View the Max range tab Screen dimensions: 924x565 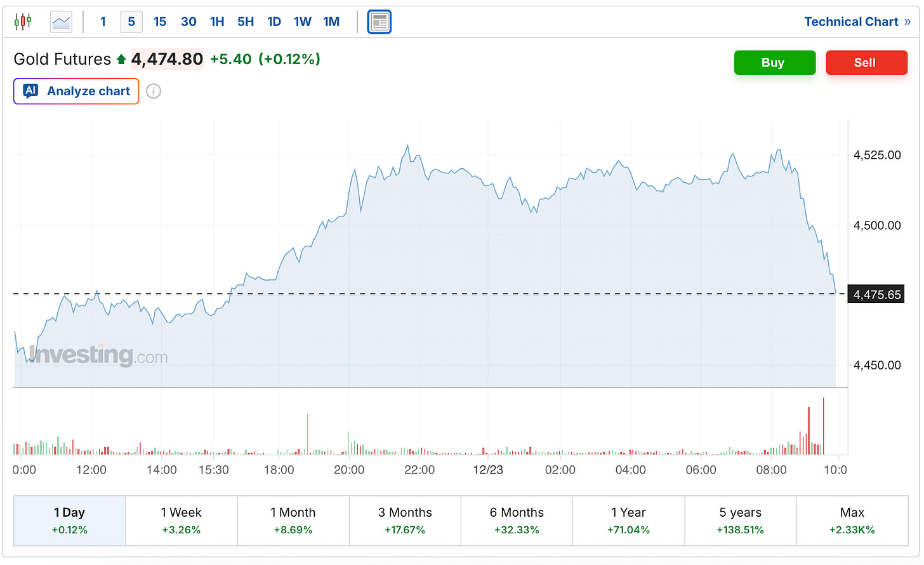click(852, 521)
